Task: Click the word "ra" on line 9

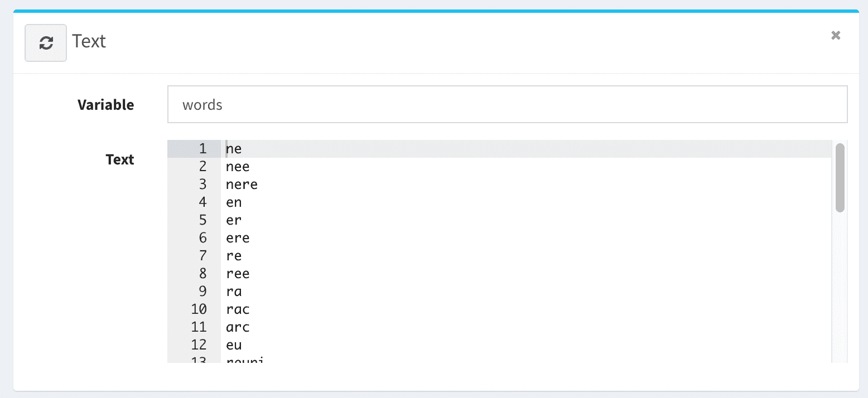Action: [234, 292]
